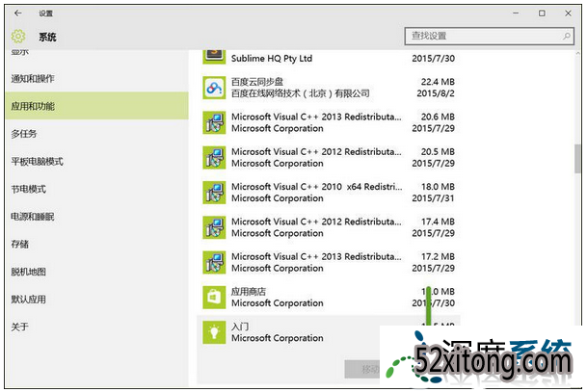The image size is (587, 392).
Task: Select the 17.2 MB size value
Action: (x=438, y=256)
